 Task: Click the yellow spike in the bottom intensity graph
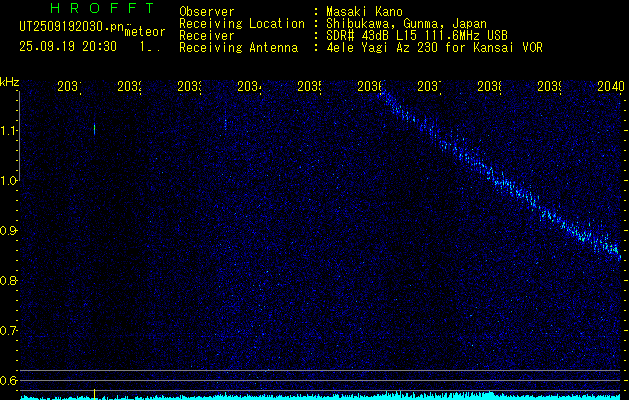point(94,393)
